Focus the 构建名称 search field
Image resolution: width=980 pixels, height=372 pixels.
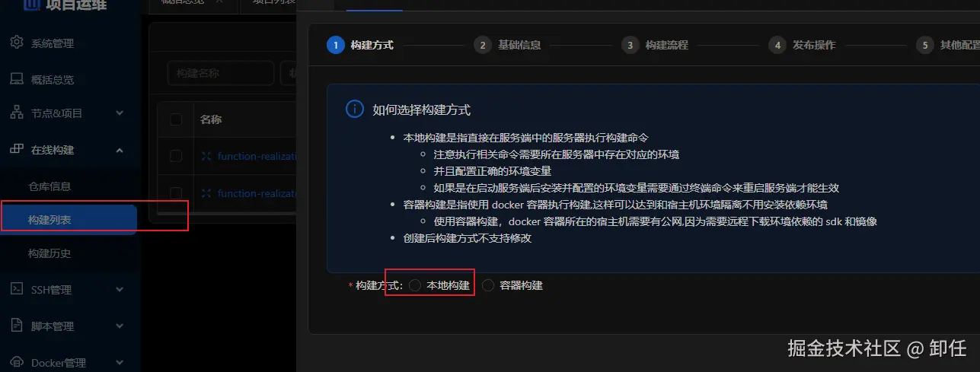pos(221,73)
